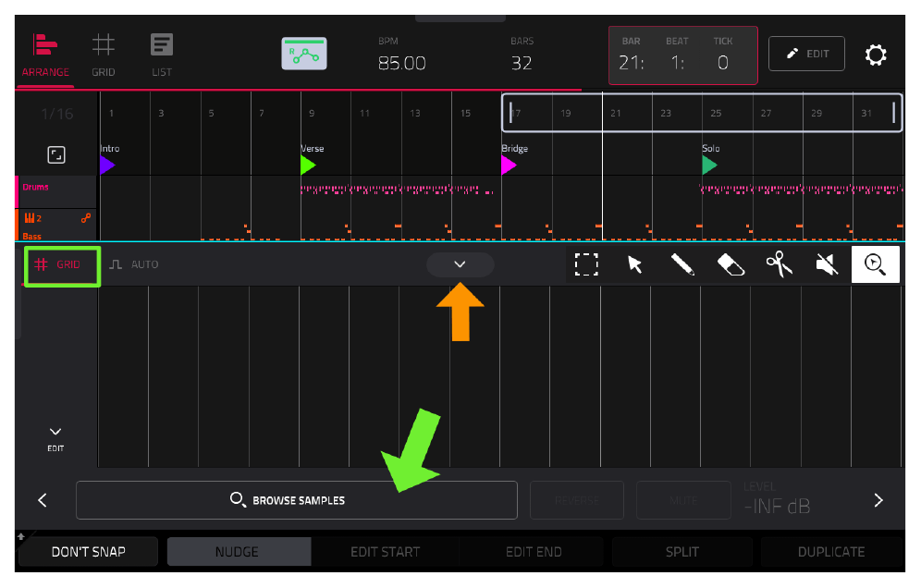Click the greyed Mute button
The height and width of the screenshot is (588, 921).
[683, 500]
